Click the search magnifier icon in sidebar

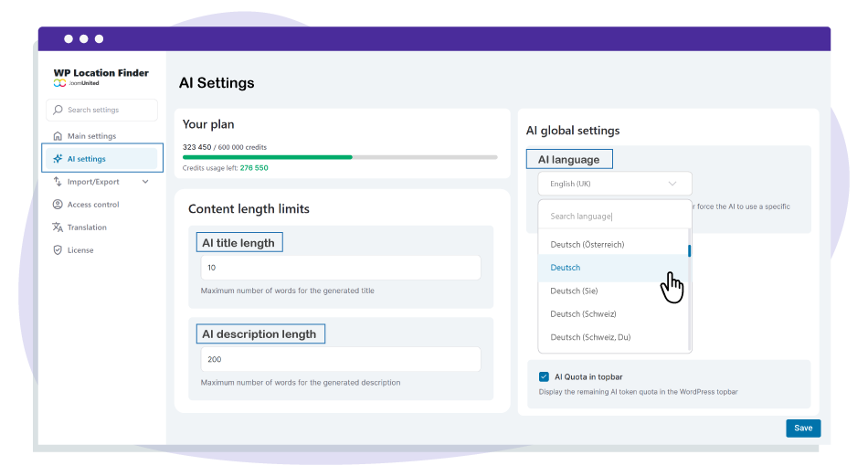pyautogui.click(x=59, y=111)
